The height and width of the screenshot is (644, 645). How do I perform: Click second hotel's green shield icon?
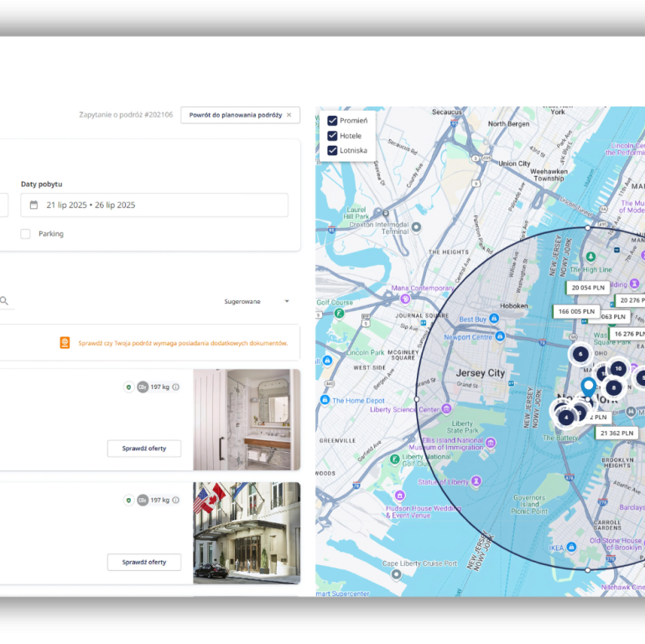[x=129, y=500]
